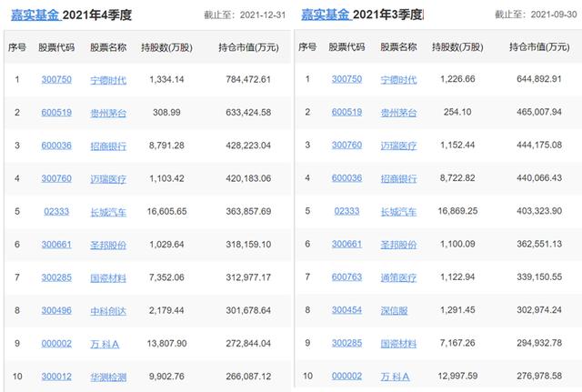The width and height of the screenshot is (582, 392).
Task: Select holdings value 16,869.25 cell
Action: click(x=457, y=211)
